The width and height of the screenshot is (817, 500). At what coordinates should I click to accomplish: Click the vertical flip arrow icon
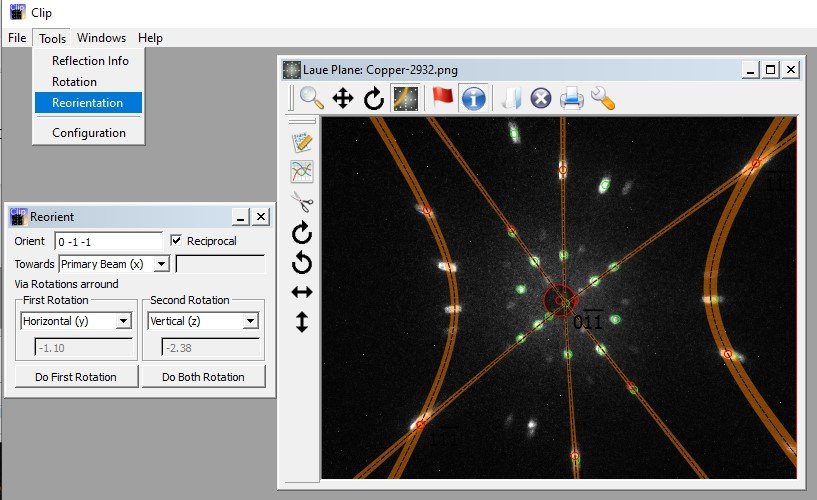click(x=301, y=322)
